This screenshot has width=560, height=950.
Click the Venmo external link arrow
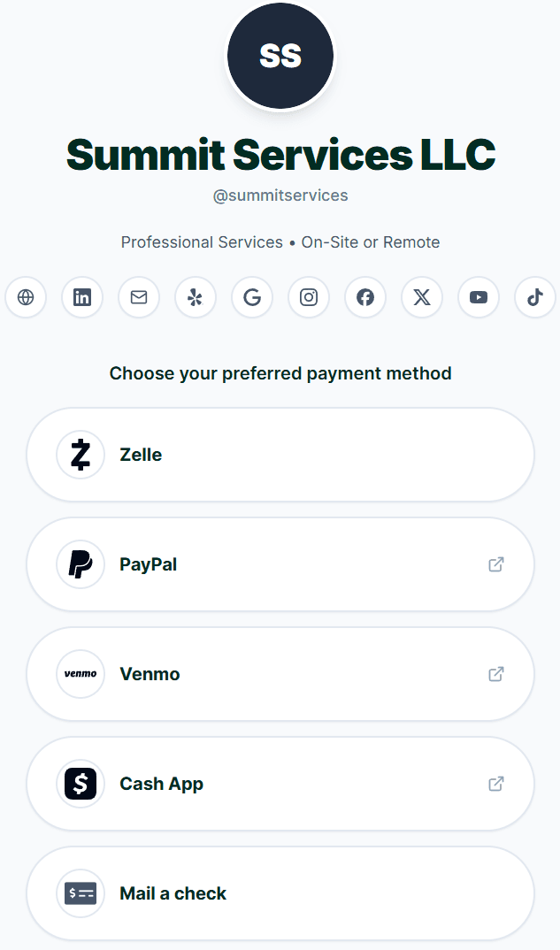pos(495,673)
